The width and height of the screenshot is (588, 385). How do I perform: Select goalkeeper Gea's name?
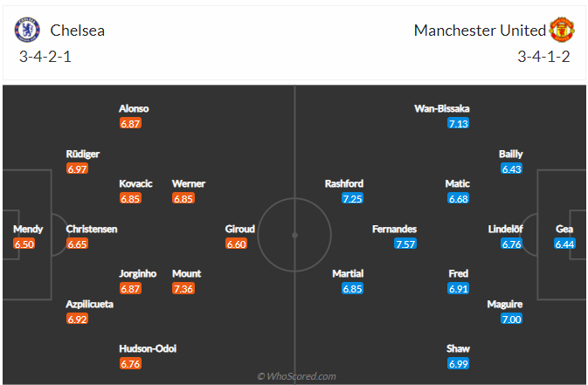[565, 229]
